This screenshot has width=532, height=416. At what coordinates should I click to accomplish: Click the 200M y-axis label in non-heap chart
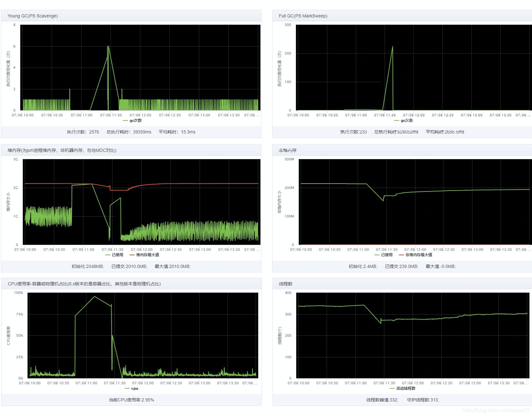(x=289, y=188)
